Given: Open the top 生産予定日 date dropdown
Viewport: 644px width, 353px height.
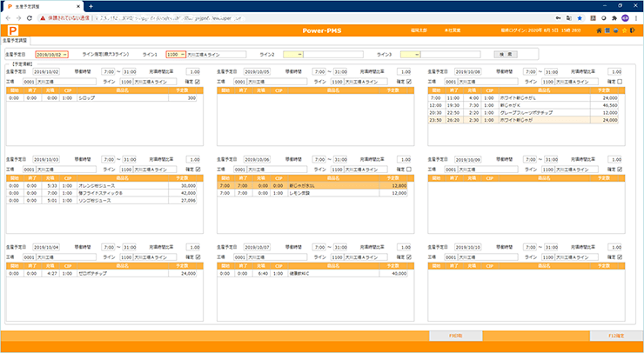Looking at the screenshot, I should [65, 55].
